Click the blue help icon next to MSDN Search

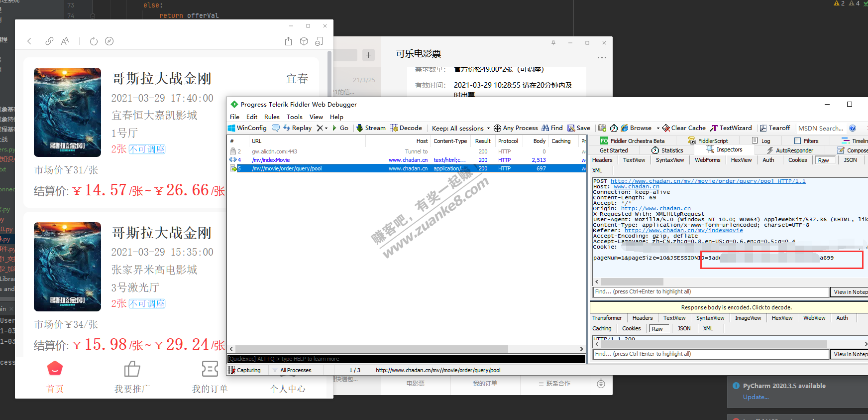click(853, 128)
